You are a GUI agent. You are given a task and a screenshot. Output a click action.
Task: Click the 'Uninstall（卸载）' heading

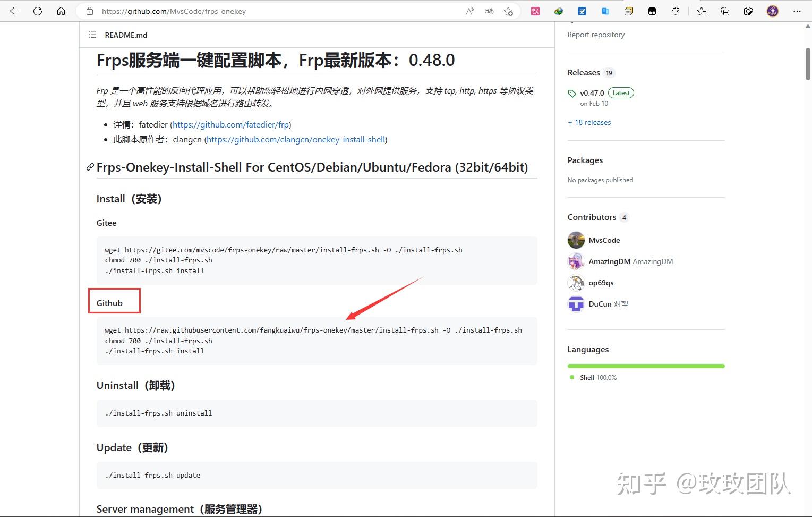135,385
